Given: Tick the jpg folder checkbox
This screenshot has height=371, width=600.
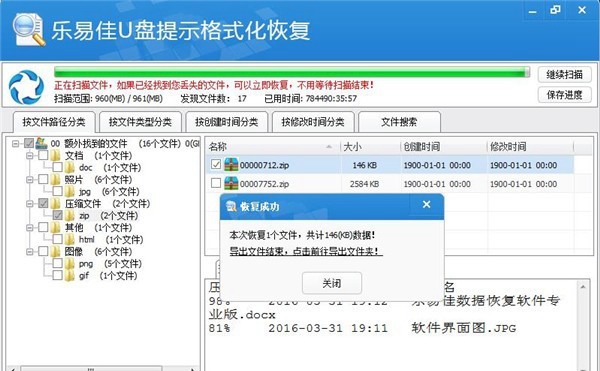Looking at the screenshot, I should (57, 191).
